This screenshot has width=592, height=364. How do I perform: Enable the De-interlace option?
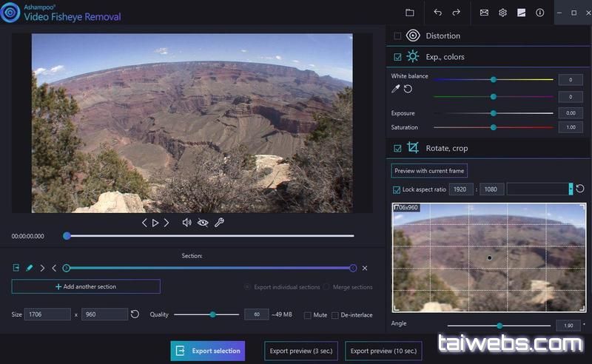(335, 315)
